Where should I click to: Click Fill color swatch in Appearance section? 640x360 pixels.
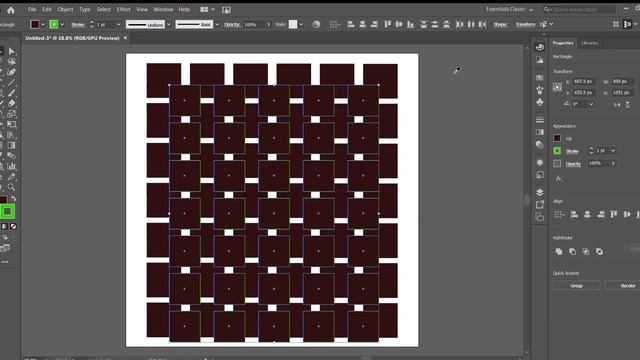coord(557,138)
